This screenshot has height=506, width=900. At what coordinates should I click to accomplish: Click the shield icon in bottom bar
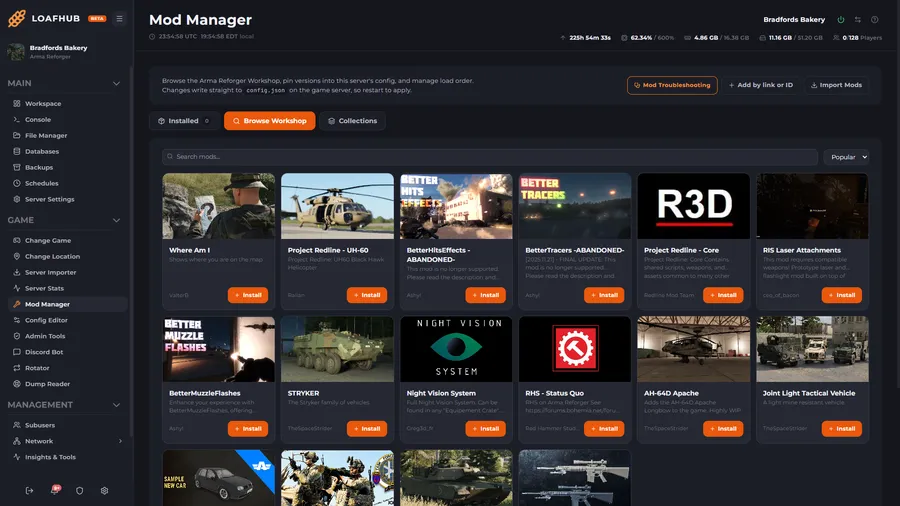tap(79, 491)
